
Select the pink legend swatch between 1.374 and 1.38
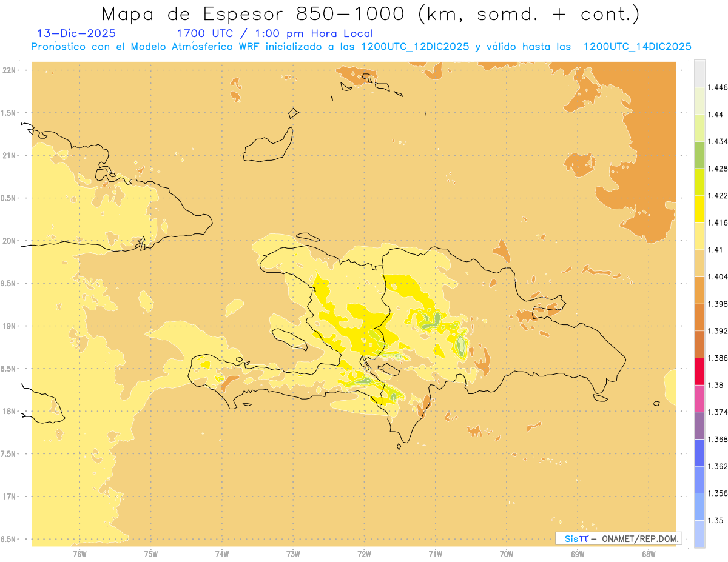coord(699,398)
